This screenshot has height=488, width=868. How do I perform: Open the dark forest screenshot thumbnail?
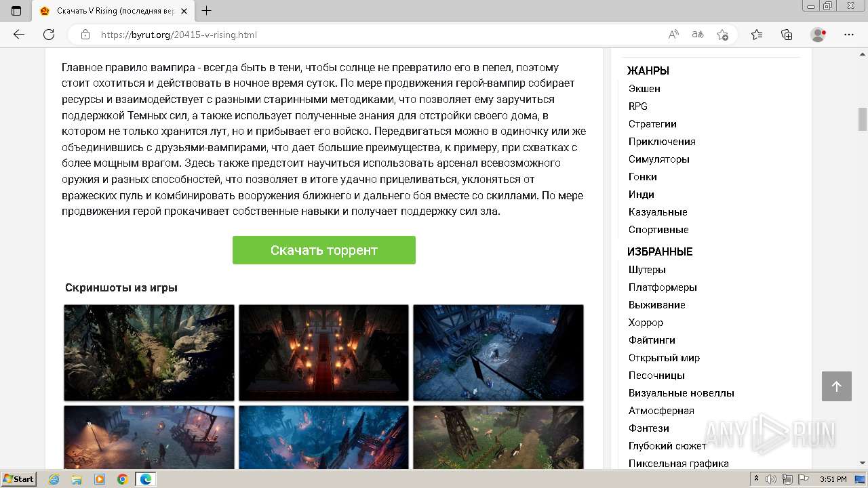coord(149,352)
